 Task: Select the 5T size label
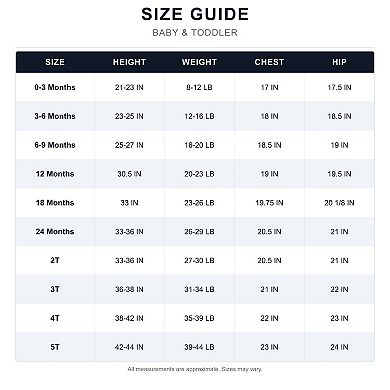pos(55,347)
